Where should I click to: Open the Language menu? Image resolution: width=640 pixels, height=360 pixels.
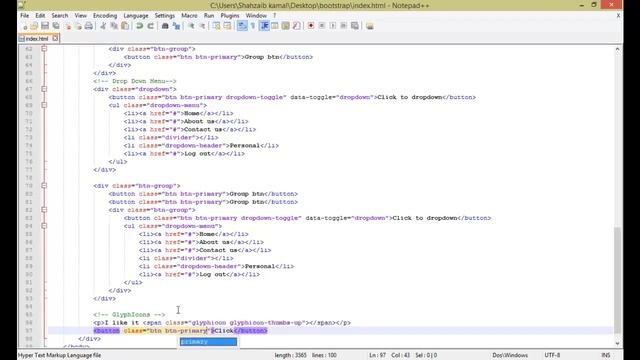click(136, 16)
